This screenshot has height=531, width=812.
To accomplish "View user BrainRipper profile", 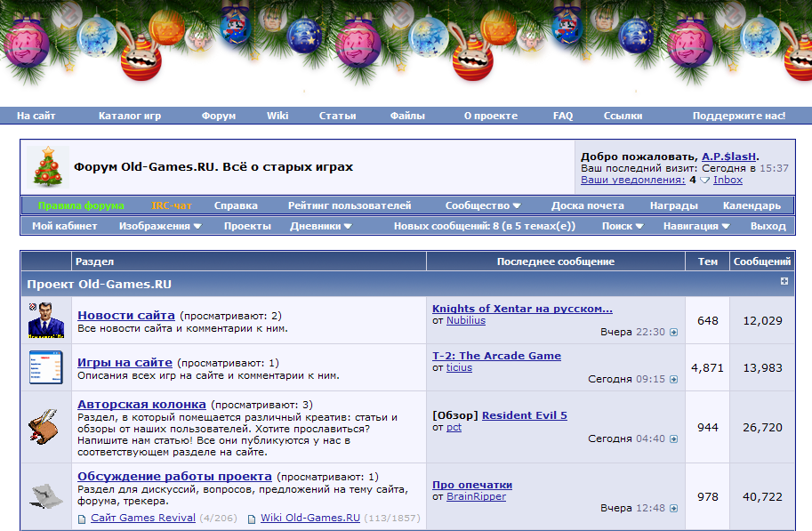I will pyautogui.click(x=476, y=497).
